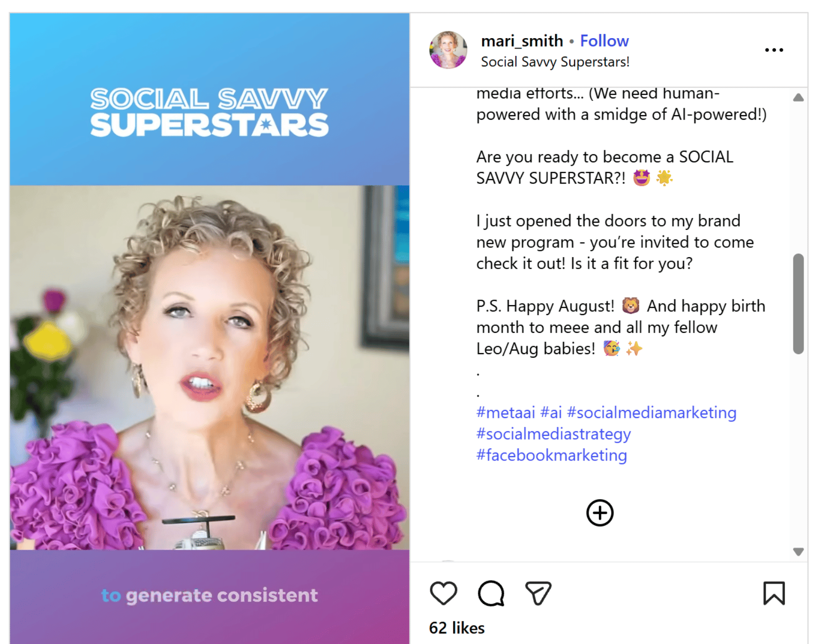
Task: Open the #ai hashtag
Action: 551,413
